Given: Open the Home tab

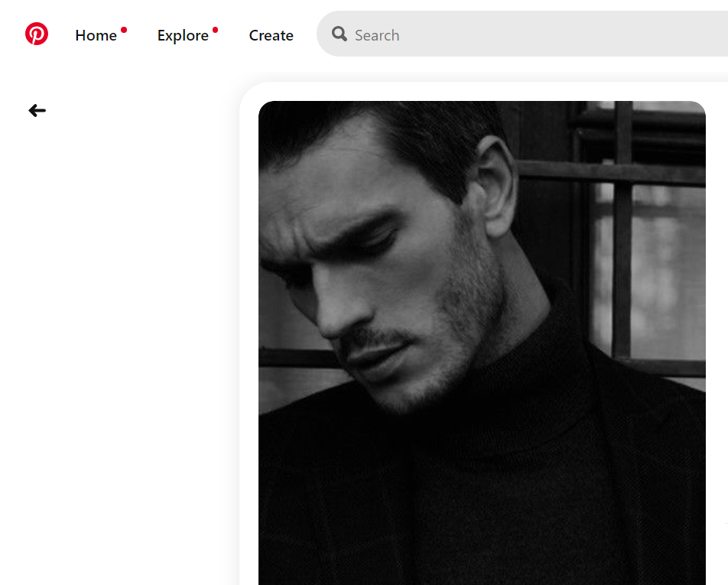Looking at the screenshot, I should (x=96, y=35).
